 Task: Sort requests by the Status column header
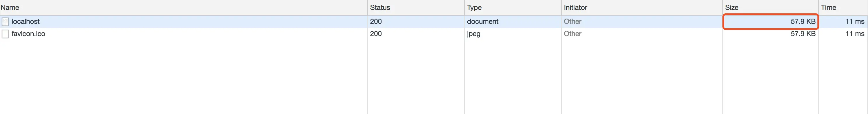pos(380,8)
